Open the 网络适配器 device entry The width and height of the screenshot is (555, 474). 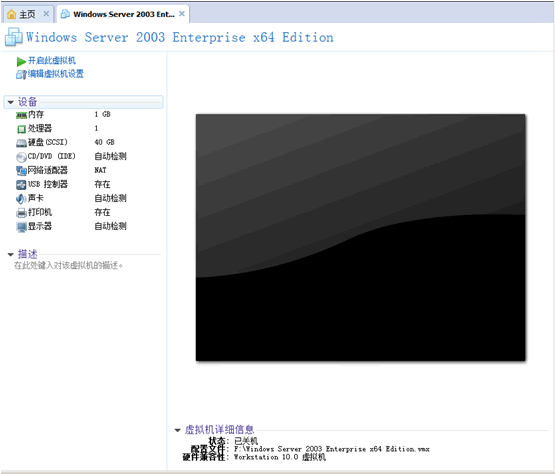click(47, 170)
